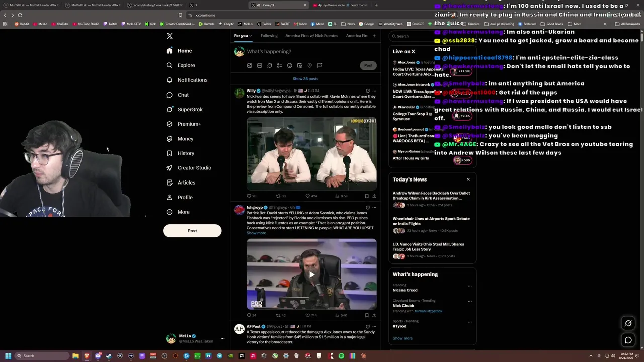644x362 pixels.
Task: Open Articles in the left navigation
Action: (181, 183)
